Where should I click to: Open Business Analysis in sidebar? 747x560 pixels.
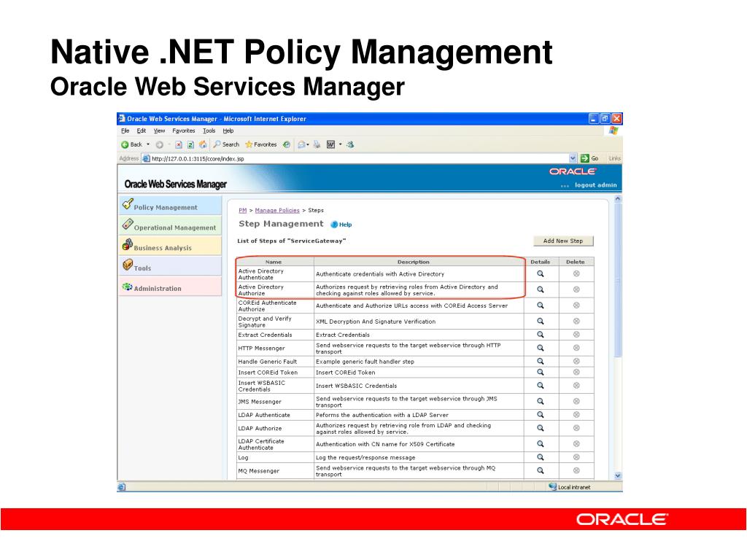coord(170,246)
